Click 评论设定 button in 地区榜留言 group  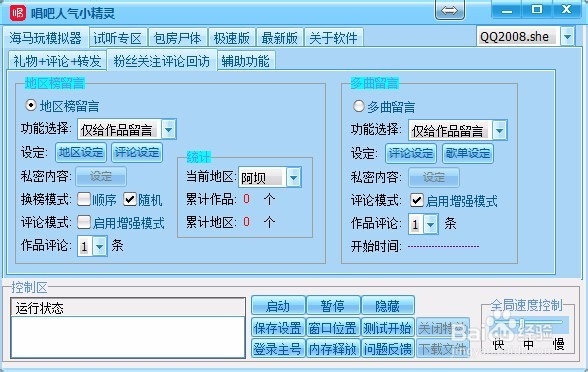tap(137, 153)
